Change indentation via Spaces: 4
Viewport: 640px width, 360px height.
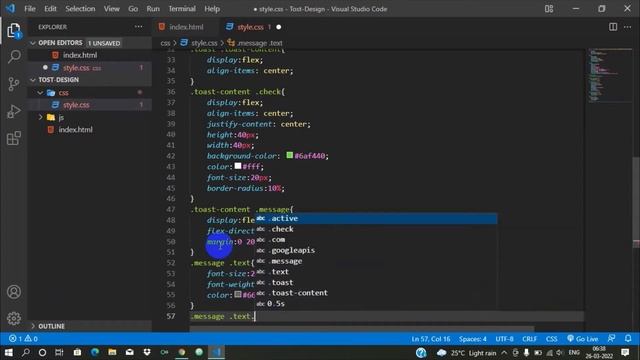(x=473, y=339)
